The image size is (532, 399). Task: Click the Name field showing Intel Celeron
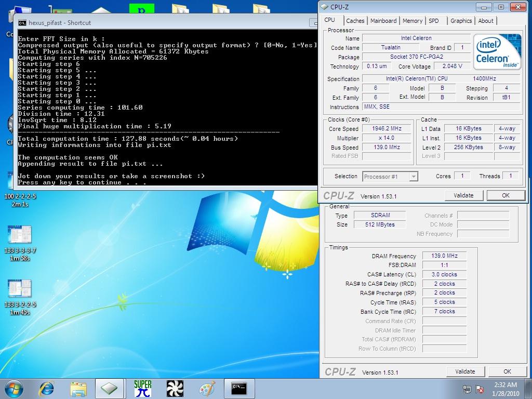click(x=416, y=38)
